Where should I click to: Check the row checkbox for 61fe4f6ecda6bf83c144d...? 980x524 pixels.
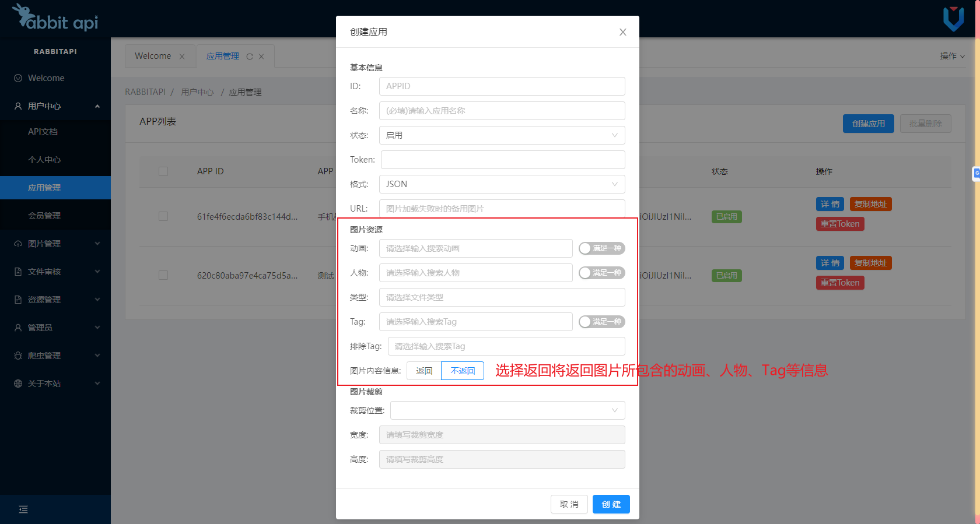(163, 216)
